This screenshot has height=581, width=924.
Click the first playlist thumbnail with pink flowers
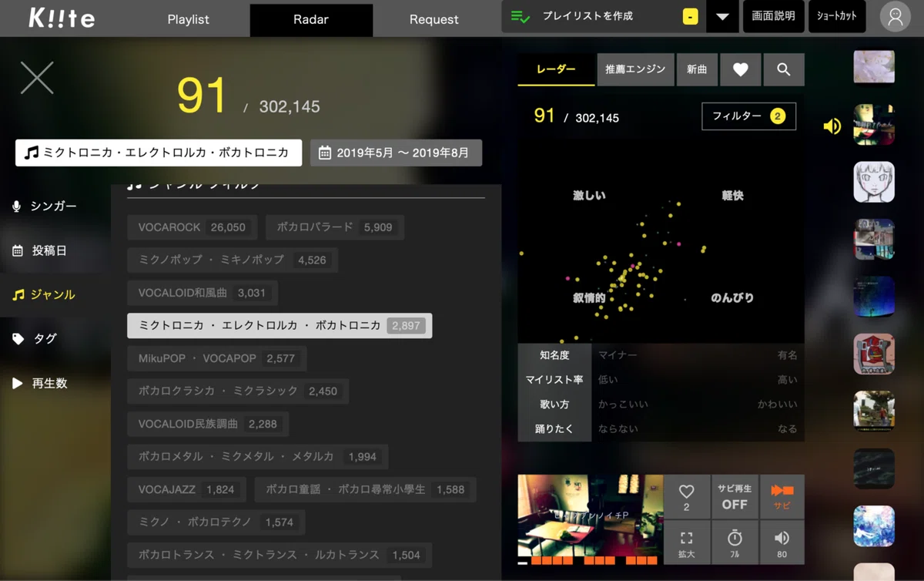tap(874, 67)
